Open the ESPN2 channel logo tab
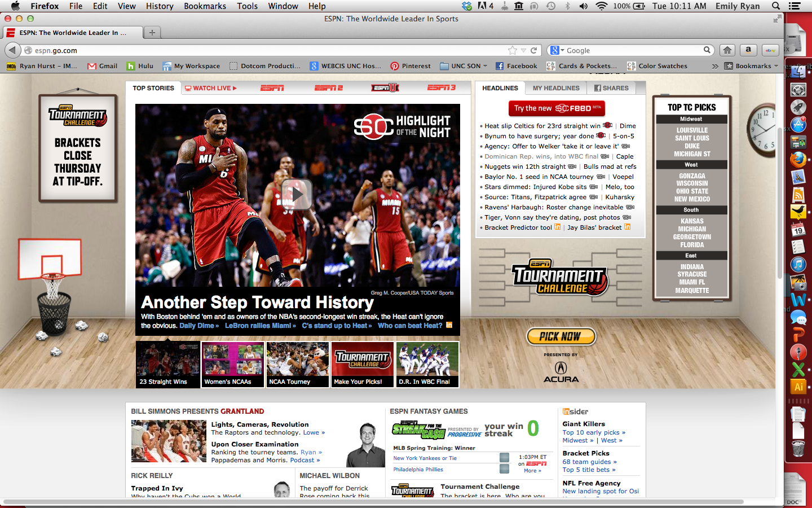Screen dimensions: 812x508 point(328,88)
